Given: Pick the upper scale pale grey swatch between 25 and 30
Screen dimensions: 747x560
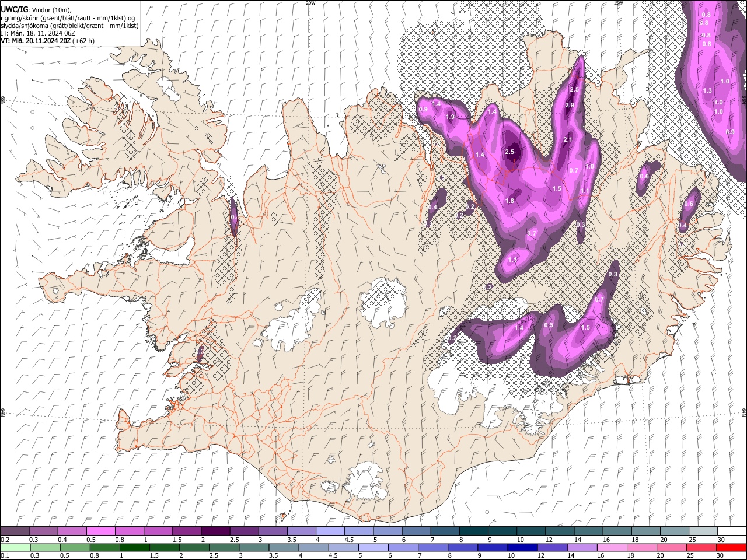Looking at the screenshot, I should point(703,531).
